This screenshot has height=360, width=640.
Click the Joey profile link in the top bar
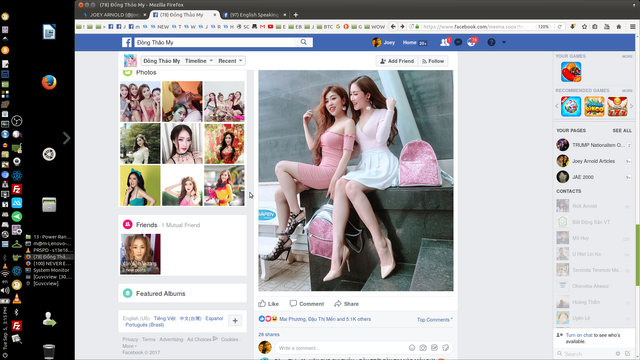click(384, 42)
